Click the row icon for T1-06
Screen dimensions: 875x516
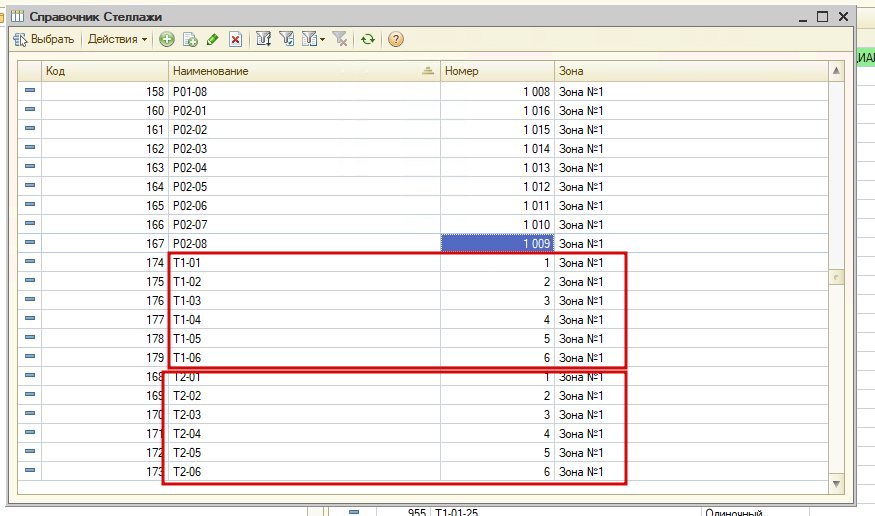30,356
